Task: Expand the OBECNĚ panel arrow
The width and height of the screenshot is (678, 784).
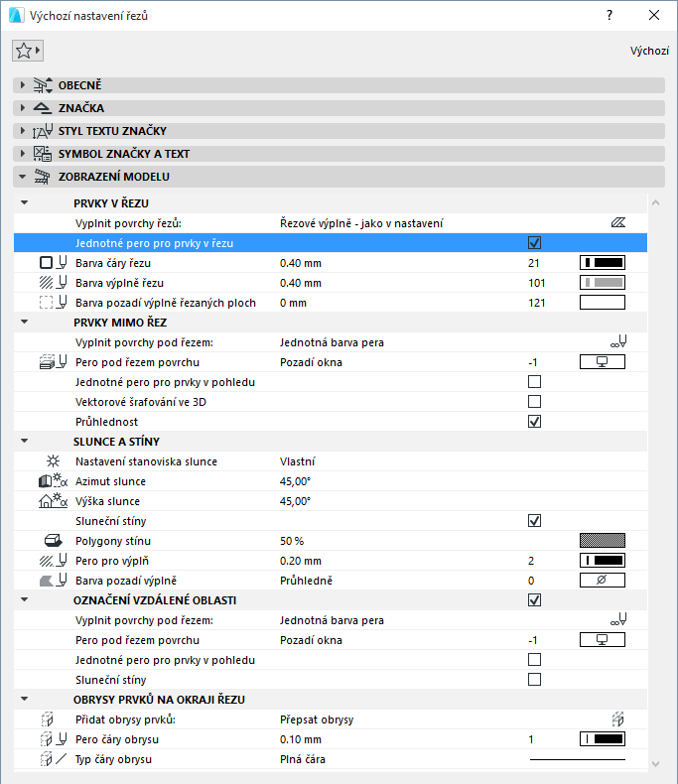Action: point(23,85)
